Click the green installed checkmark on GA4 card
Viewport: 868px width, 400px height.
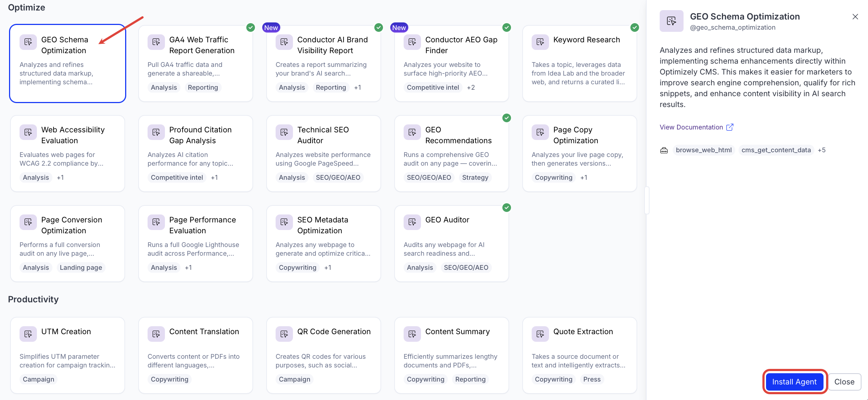[251, 27]
